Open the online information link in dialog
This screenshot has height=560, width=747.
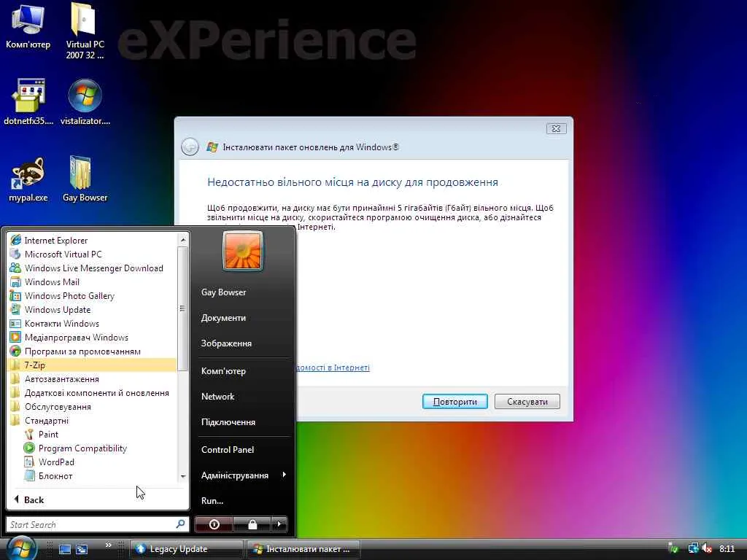[x=333, y=367]
